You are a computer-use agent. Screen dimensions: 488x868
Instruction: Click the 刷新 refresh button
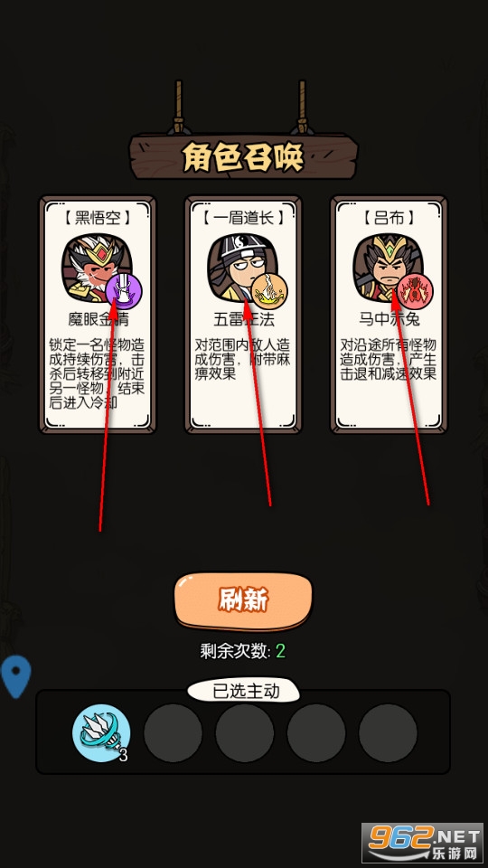[x=243, y=600]
